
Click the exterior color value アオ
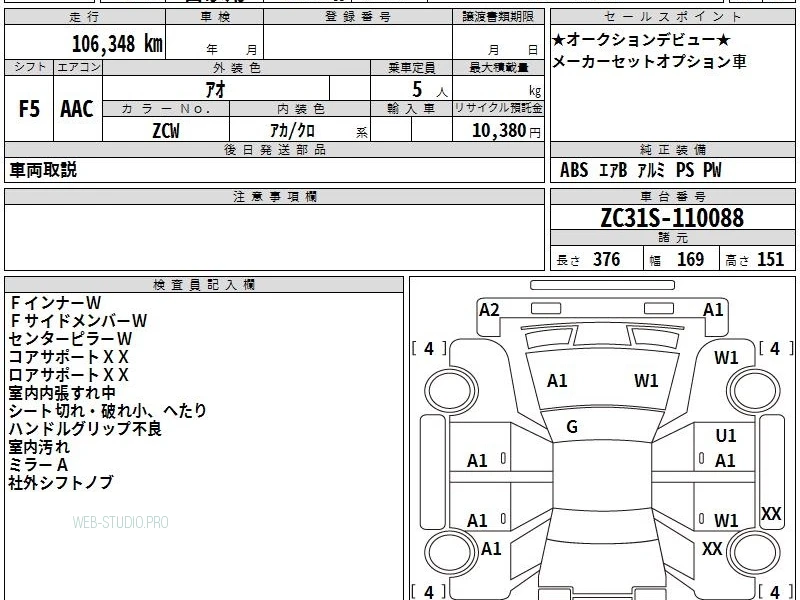tap(216, 89)
